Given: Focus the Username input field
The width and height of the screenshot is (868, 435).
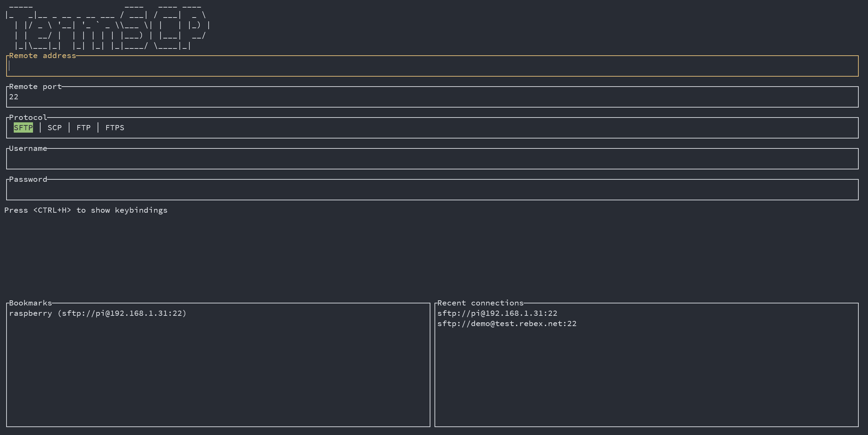Looking at the screenshot, I should coord(432,159).
